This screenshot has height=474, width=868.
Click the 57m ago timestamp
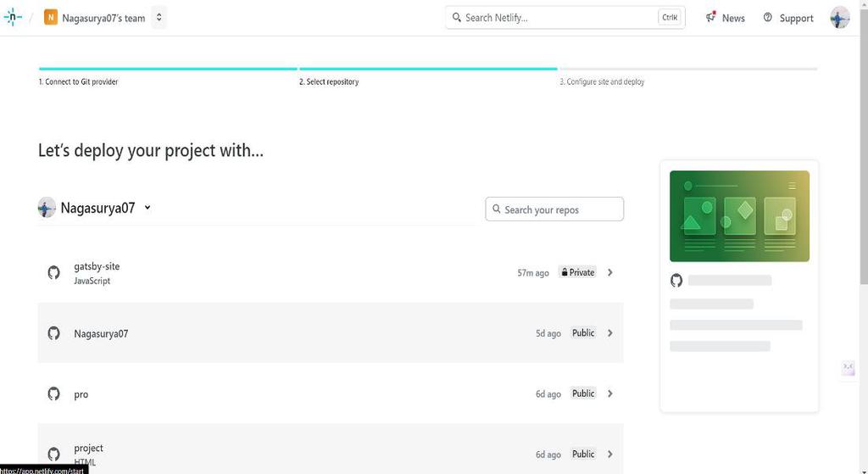coord(533,273)
